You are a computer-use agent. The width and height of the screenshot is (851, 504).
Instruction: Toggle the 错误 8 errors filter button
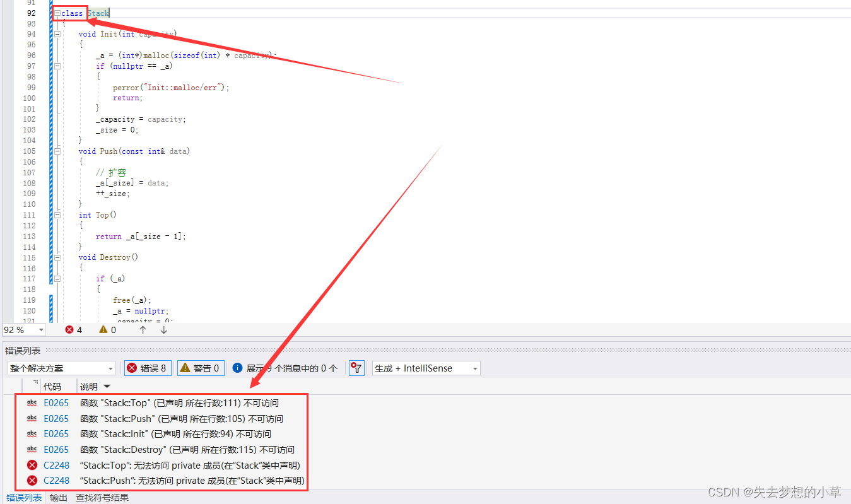(148, 368)
